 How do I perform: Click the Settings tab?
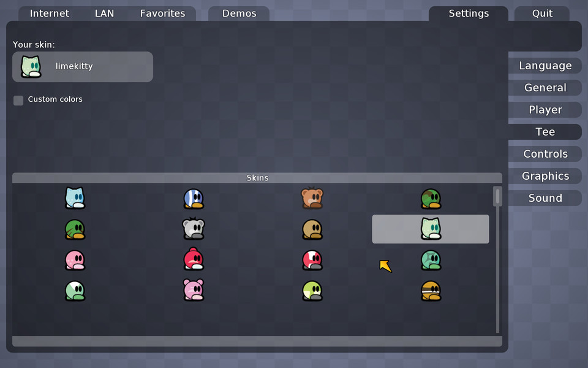pyautogui.click(x=469, y=13)
